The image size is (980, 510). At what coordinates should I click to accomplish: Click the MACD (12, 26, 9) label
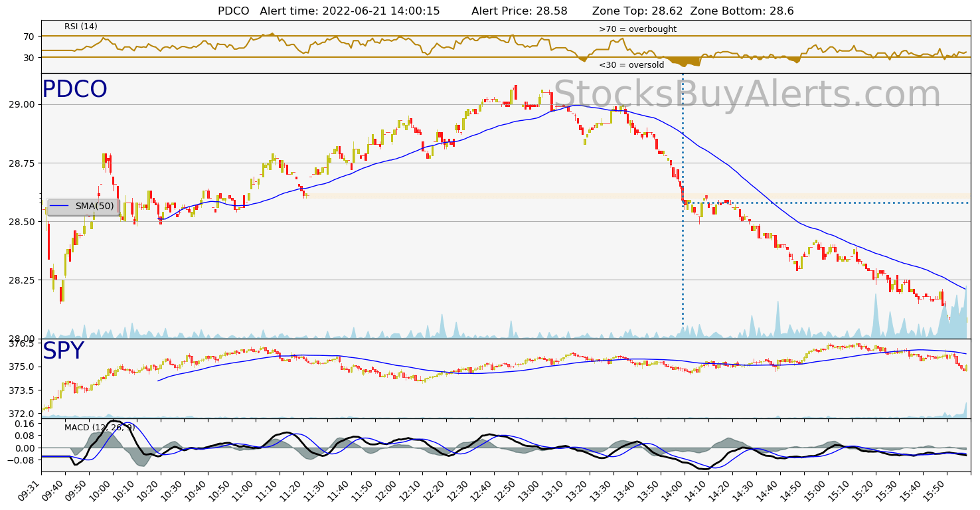coord(100,428)
